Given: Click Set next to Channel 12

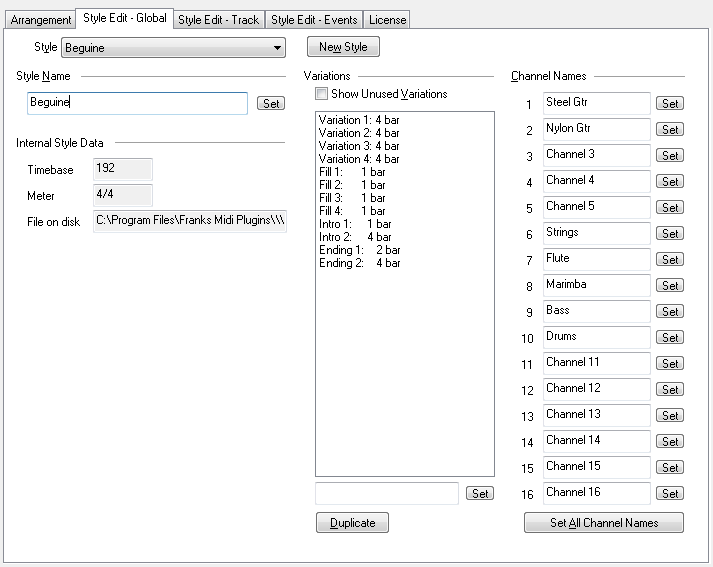Looking at the screenshot, I should 670,390.
